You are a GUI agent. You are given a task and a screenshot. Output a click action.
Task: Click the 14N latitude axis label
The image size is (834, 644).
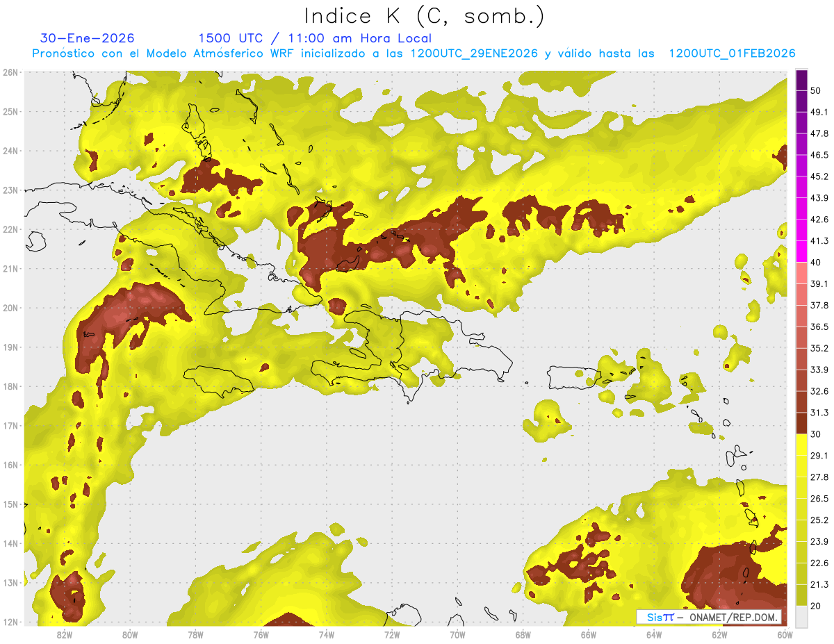[x=10, y=543]
